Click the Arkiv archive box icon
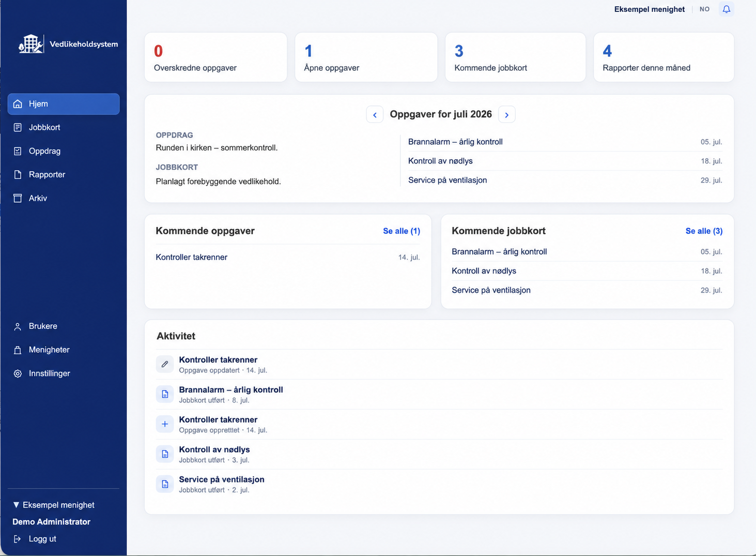 tap(18, 198)
